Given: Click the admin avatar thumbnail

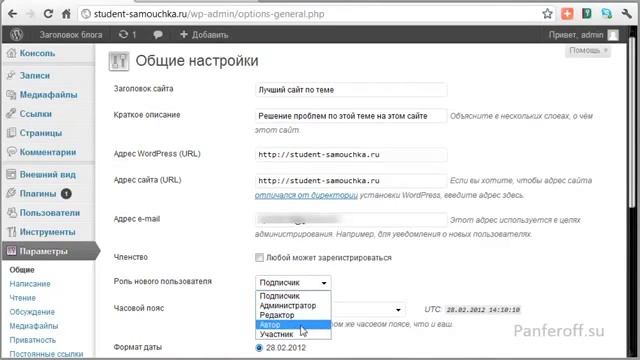Looking at the screenshot, I should 613,35.
